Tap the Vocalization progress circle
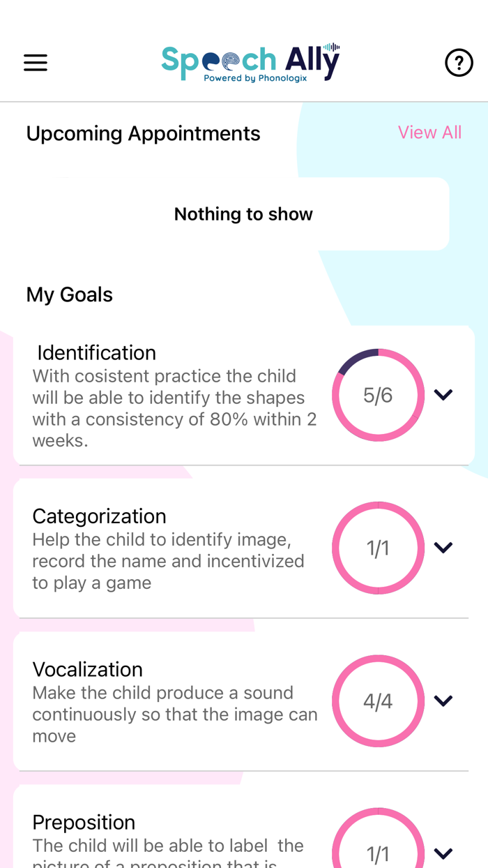 pyautogui.click(x=379, y=702)
